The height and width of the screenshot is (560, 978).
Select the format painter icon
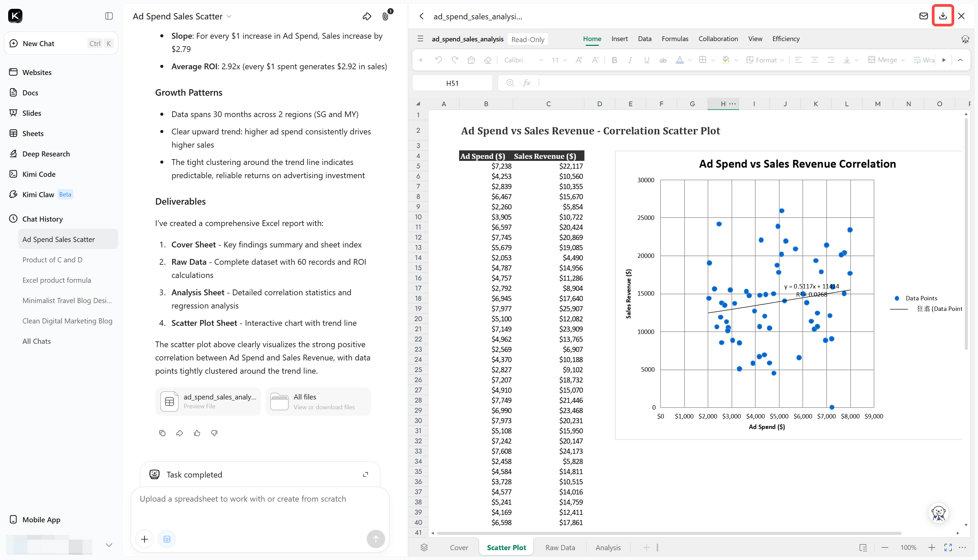tap(471, 60)
